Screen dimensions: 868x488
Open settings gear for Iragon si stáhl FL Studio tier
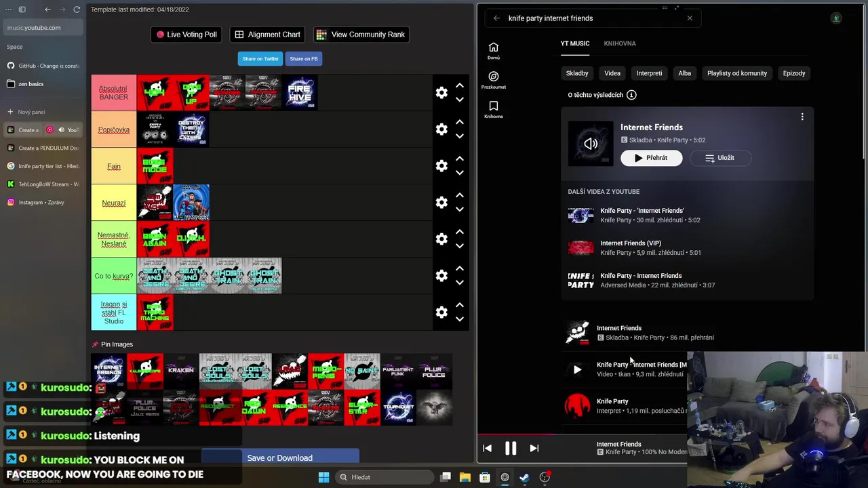[x=441, y=312]
